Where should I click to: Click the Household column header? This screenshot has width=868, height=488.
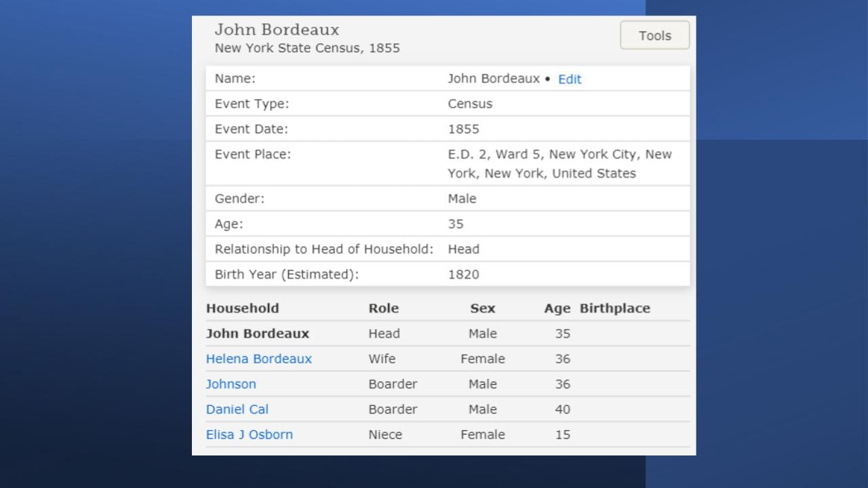pyautogui.click(x=243, y=308)
